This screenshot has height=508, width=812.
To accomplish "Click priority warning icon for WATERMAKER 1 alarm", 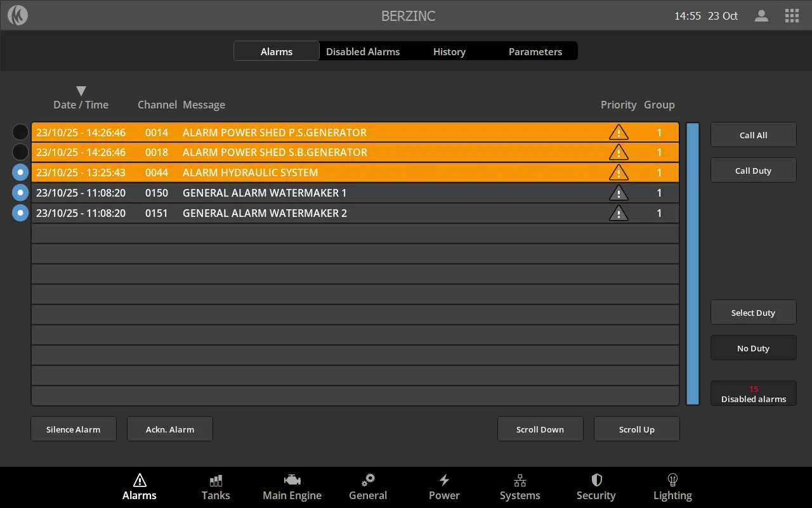I will click(x=619, y=193).
